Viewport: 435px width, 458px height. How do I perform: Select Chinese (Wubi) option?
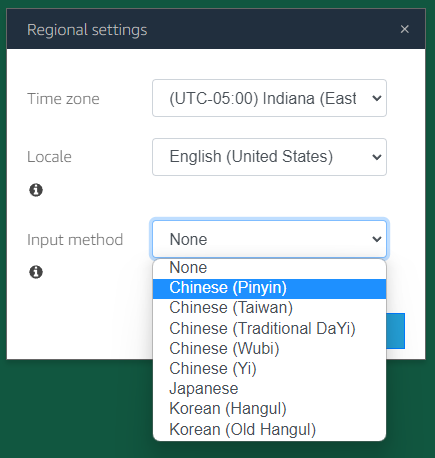(269, 349)
